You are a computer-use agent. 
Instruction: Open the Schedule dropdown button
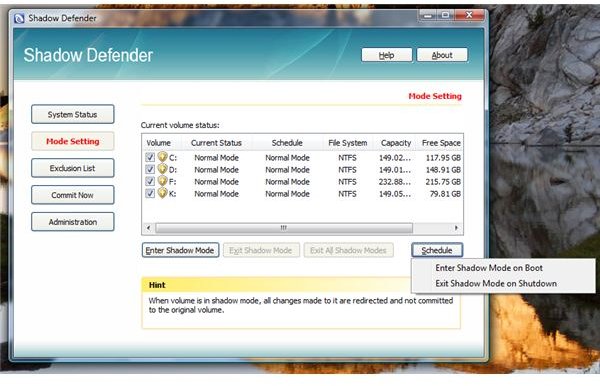pos(437,250)
